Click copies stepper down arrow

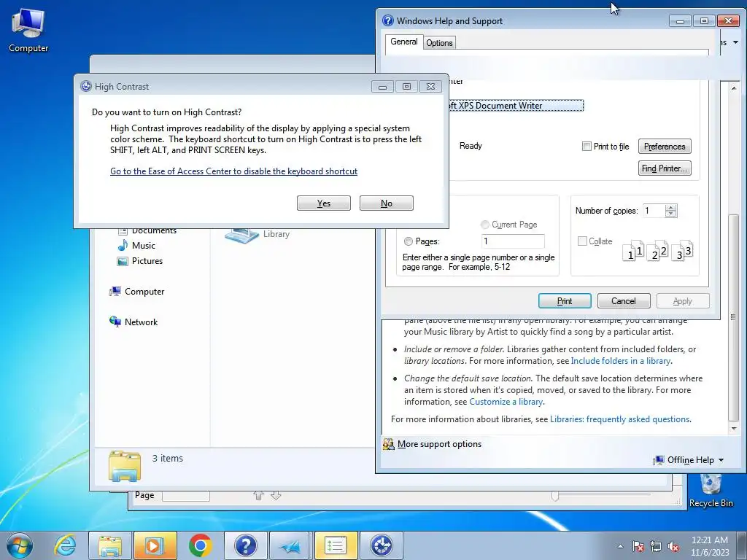click(x=671, y=214)
